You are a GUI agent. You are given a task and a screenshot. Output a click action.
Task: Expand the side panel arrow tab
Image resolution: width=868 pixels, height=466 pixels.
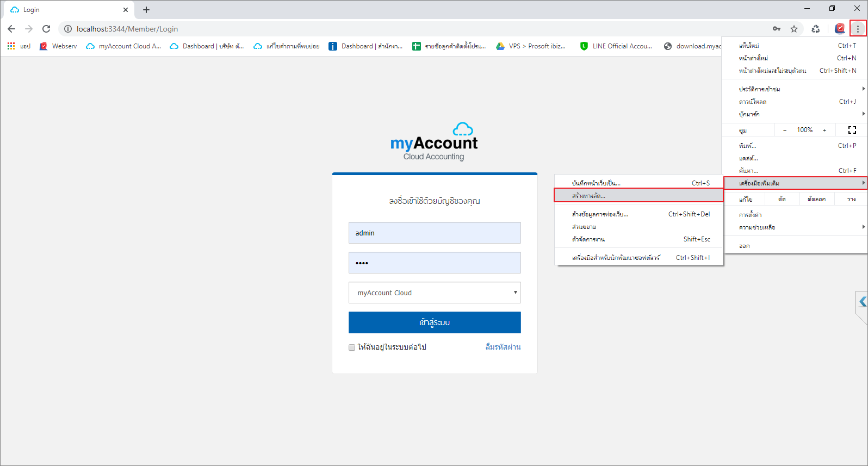(862, 301)
